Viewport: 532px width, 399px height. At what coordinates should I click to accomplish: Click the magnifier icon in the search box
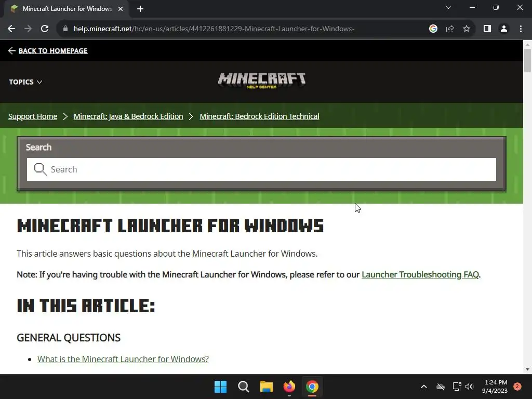(40, 169)
